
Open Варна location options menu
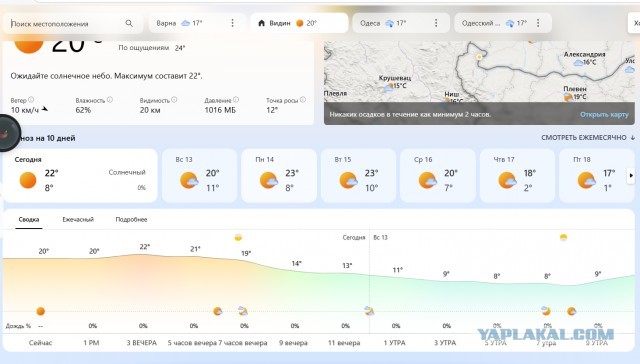tap(233, 23)
